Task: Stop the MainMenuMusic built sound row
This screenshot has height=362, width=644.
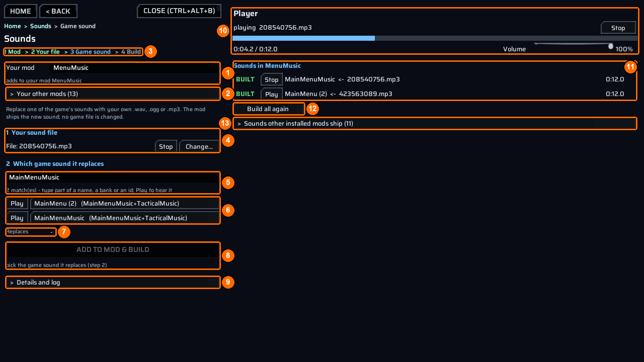Action: point(272,79)
